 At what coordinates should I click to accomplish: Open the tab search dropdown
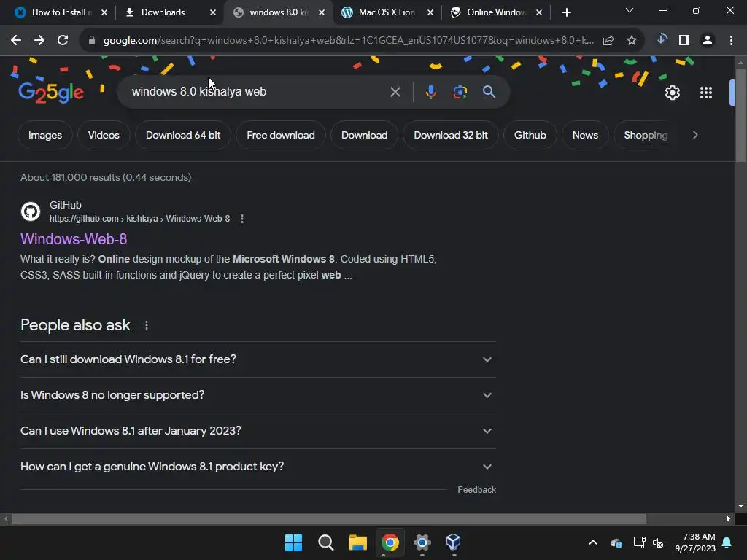630,10
